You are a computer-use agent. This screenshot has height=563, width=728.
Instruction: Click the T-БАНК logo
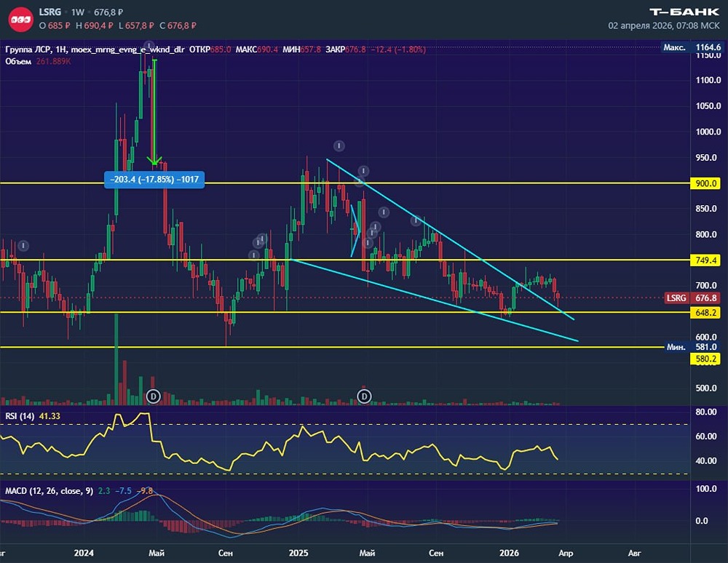tap(684, 12)
